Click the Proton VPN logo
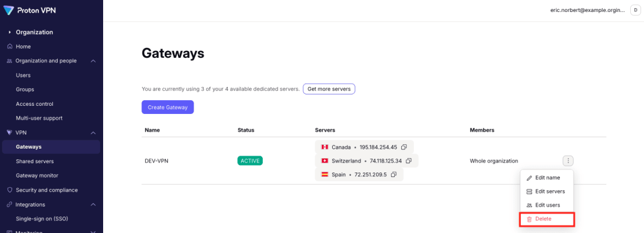 [x=29, y=11]
